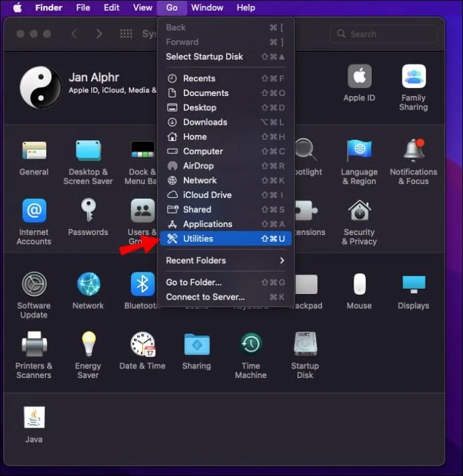463x476 pixels.
Task: Open the Apple menu
Action: point(17,7)
